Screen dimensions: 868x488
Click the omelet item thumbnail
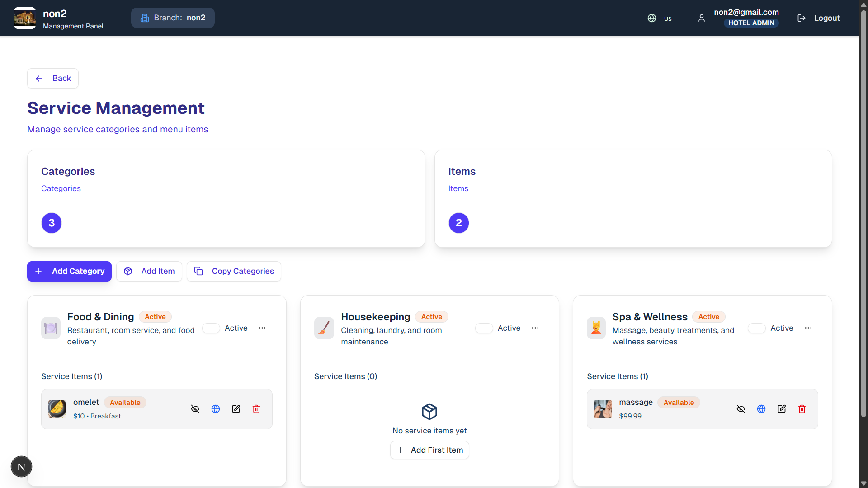57,409
